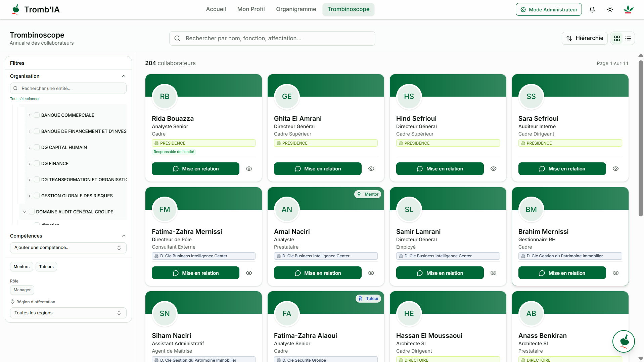Open the notifications bell
Viewport: 644px width, 362px height.
pos(592,10)
